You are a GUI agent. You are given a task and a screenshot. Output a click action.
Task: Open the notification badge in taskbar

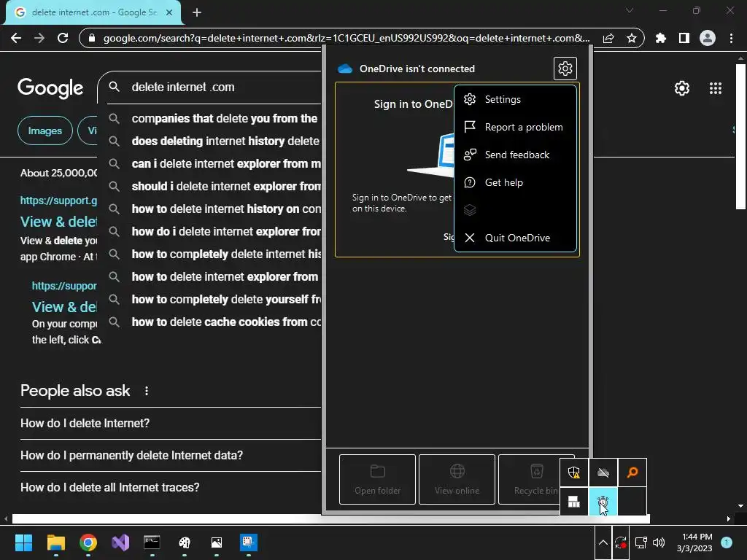click(x=727, y=542)
